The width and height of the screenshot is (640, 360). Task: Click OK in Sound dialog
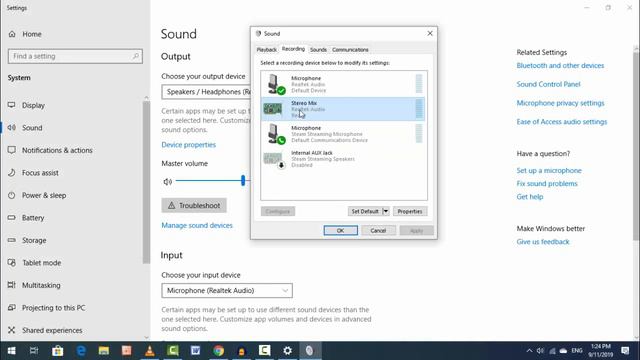click(x=340, y=231)
